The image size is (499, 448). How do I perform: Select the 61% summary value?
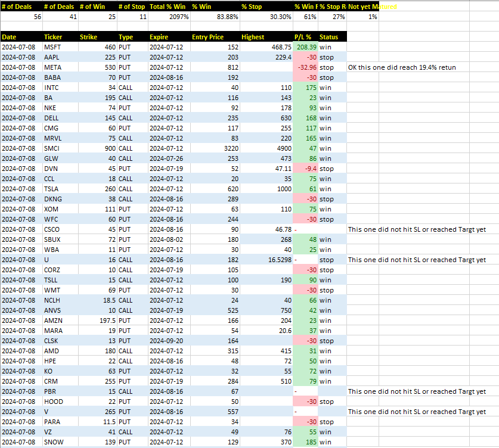(305, 17)
